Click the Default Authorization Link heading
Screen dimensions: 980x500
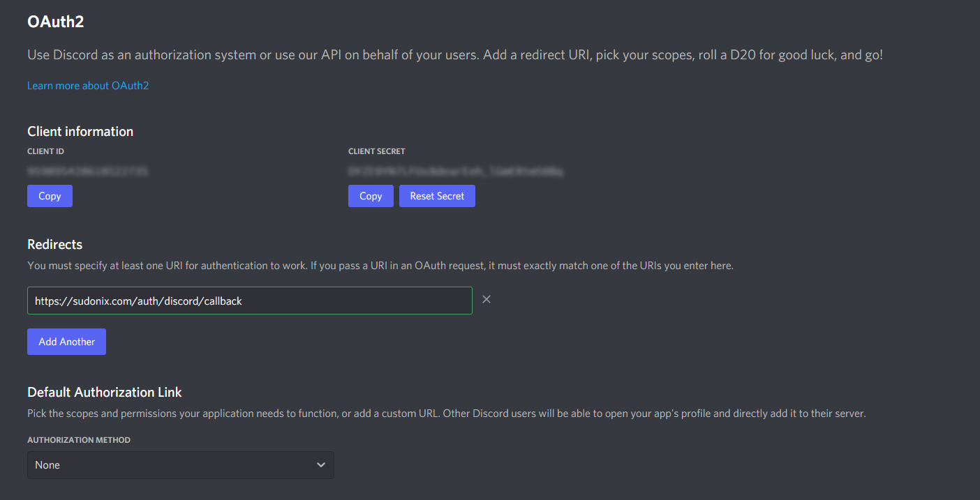coord(105,393)
